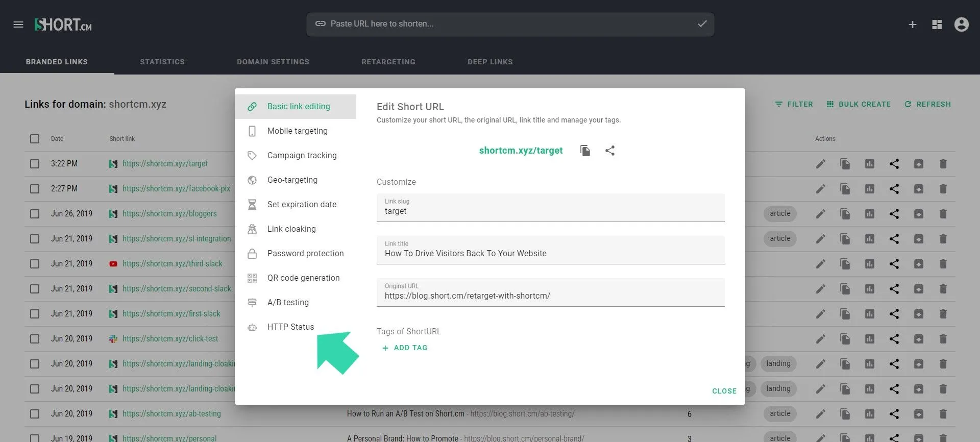
Task: Delete the ab-testing link row
Action: click(943, 414)
